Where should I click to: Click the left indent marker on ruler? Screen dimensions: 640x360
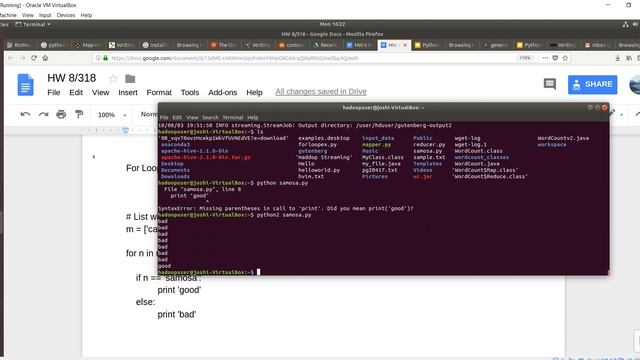126,131
